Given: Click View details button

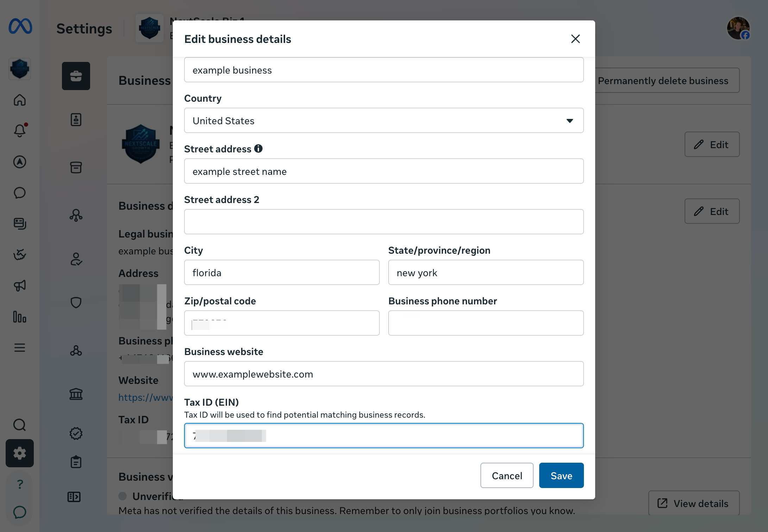Looking at the screenshot, I should 694,503.
